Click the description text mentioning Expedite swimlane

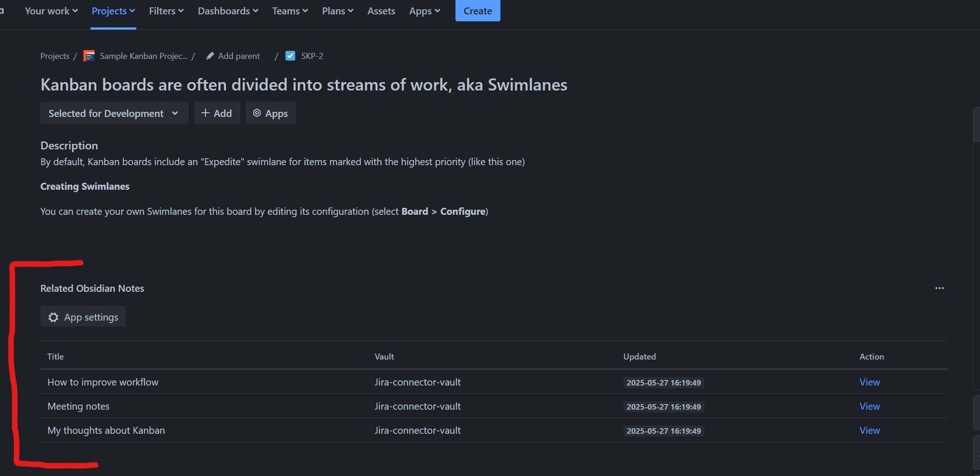pyautogui.click(x=282, y=162)
